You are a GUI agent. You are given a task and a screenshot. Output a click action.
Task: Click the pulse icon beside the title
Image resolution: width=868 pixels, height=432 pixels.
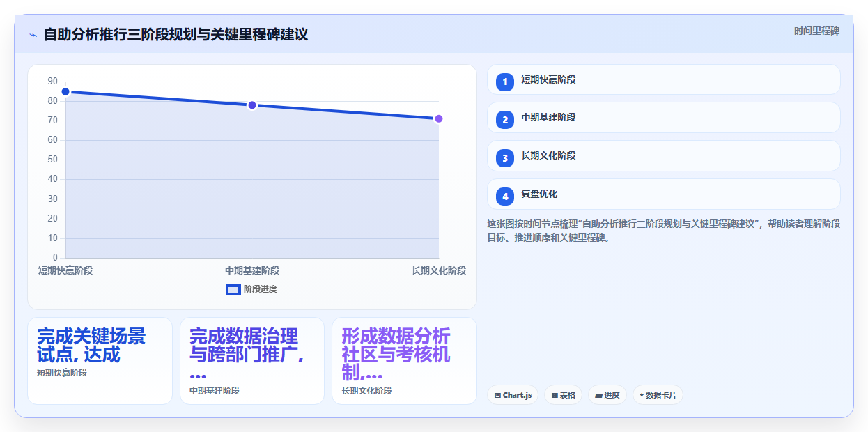(33, 35)
